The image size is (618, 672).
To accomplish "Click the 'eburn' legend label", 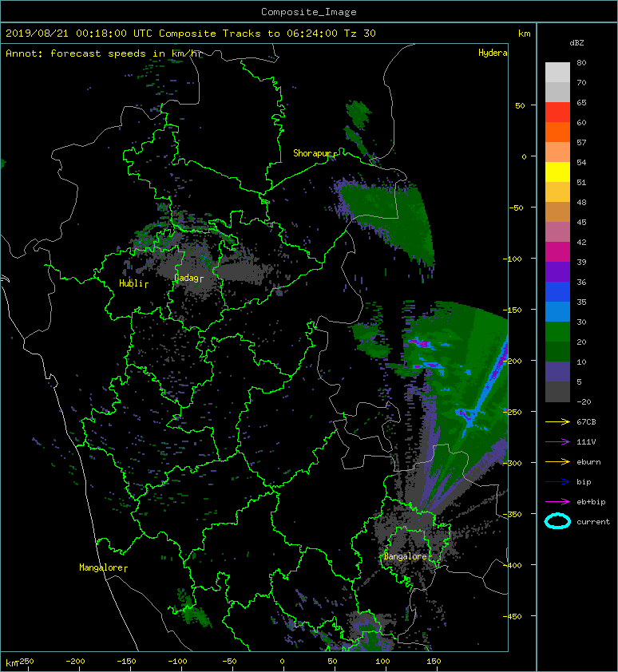I will point(588,462).
